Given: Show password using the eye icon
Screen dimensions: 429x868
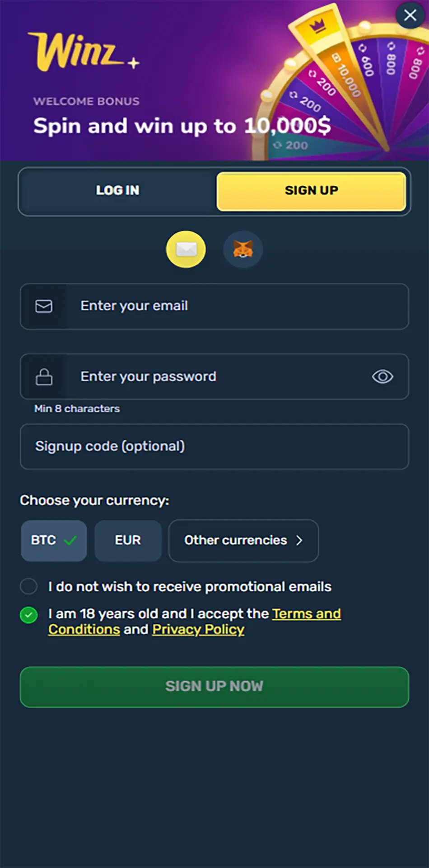Looking at the screenshot, I should coord(382,377).
